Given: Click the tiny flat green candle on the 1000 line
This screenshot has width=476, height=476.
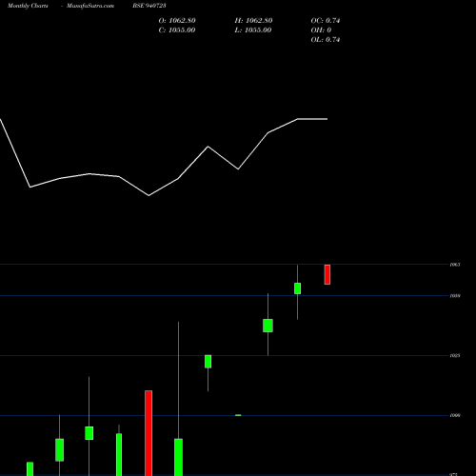Looking at the screenshot, I should (x=238, y=415).
